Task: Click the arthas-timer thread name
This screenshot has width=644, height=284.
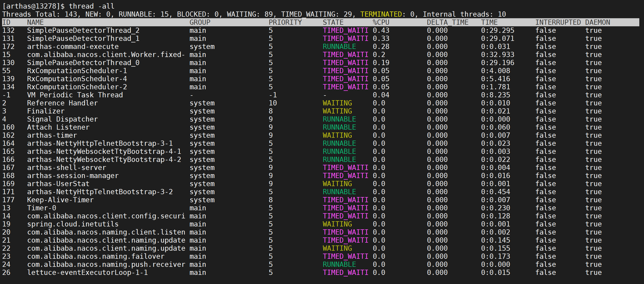Action: (52, 135)
